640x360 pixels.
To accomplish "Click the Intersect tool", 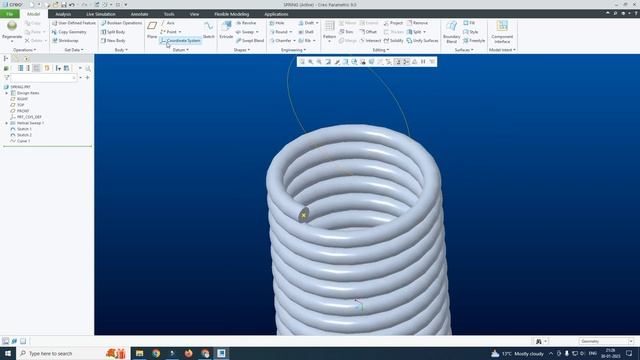I will click(x=370, y=40).
